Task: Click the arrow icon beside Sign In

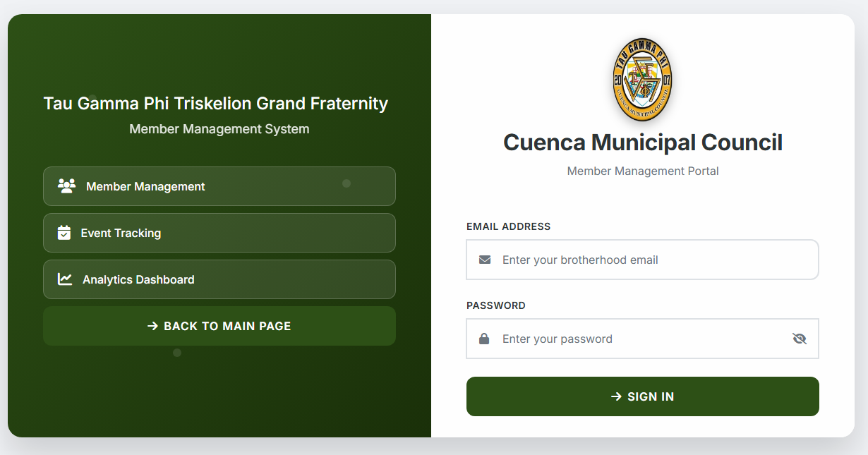Action: (616, 396)
